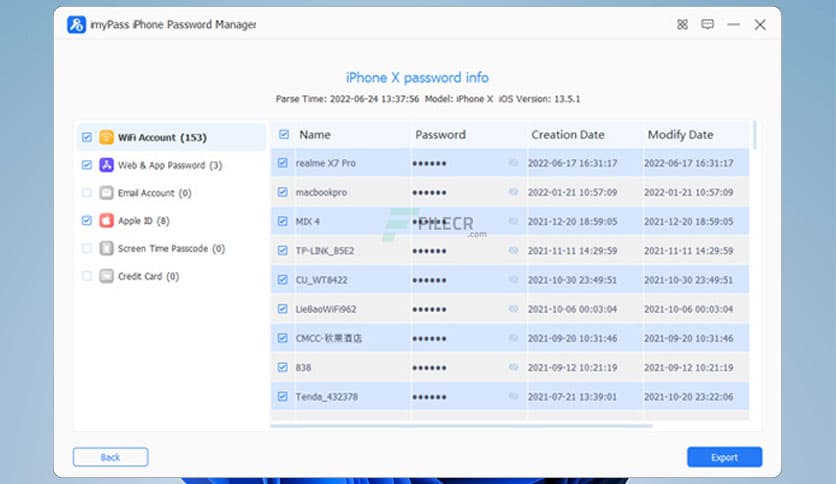
Task: Uncheck the CU_WT8422 row checkbox
Action: 283,280
